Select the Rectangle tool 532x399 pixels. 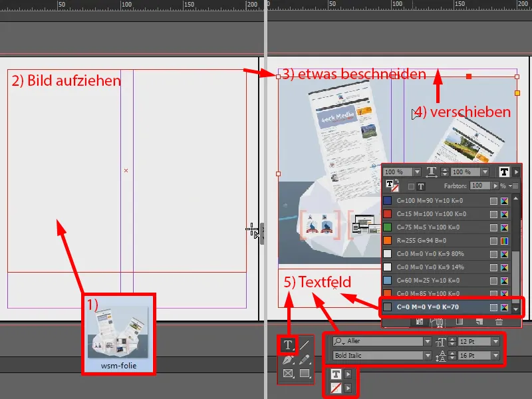click(x=306, y=374)
